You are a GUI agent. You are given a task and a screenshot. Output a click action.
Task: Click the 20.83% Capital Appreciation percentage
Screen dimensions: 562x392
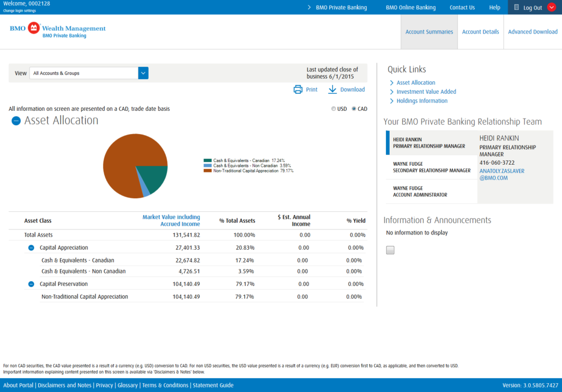pyautogui.click(x=245, y=248)
